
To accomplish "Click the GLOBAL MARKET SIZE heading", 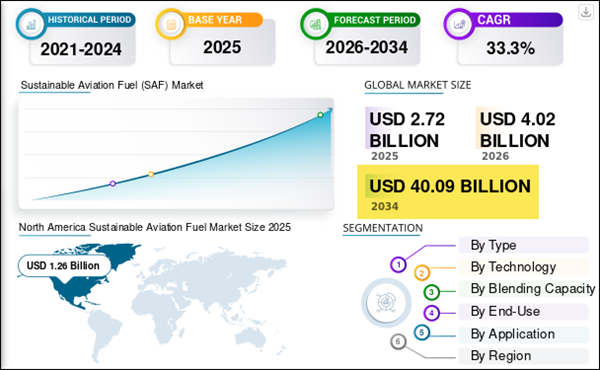I will (x=417, y=85).
